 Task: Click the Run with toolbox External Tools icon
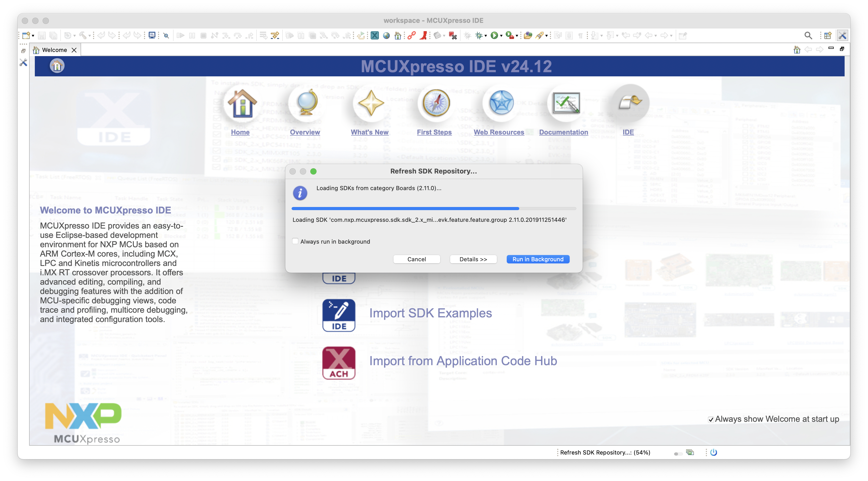tap(509, 35)
